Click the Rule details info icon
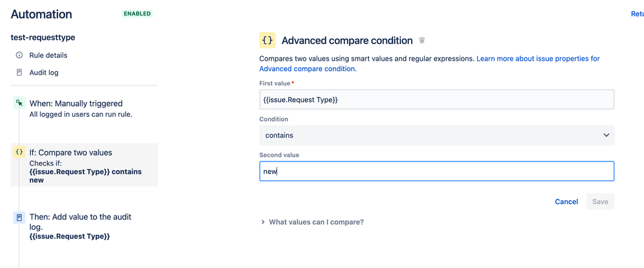The height and width of the screenshot is (268, 644). pyautogui.click(x=19, y=55)
